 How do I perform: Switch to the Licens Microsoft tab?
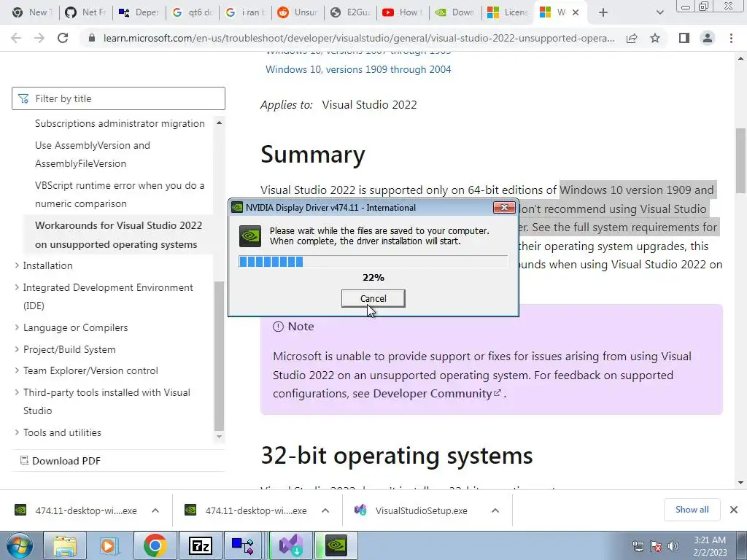coord(509,12)
